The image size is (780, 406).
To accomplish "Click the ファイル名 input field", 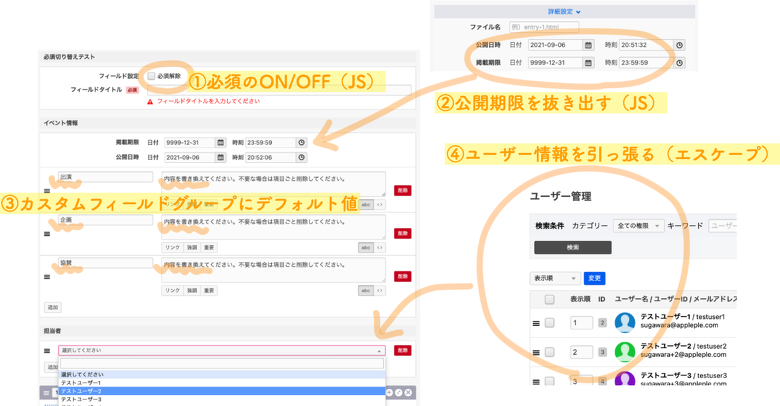I will (x=545, y=27).
